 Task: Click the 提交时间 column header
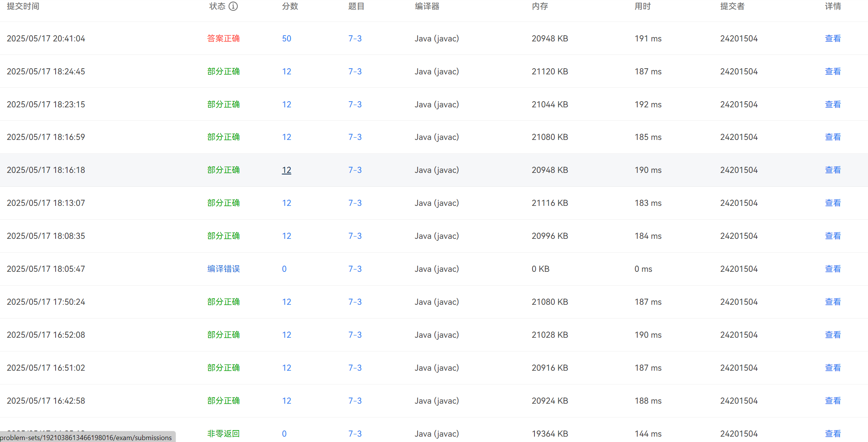click(x=23, y=6)
